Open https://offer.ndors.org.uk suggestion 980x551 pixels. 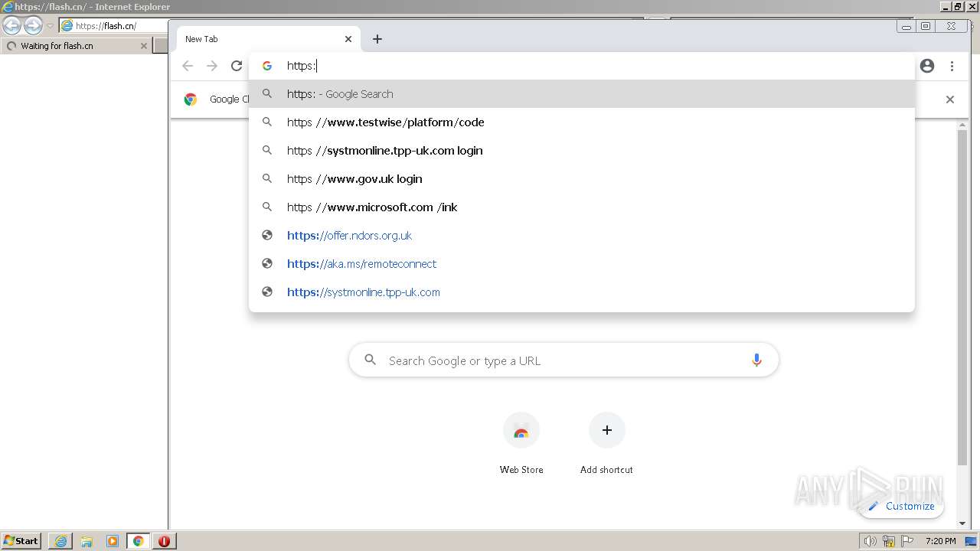coord(582,236)
